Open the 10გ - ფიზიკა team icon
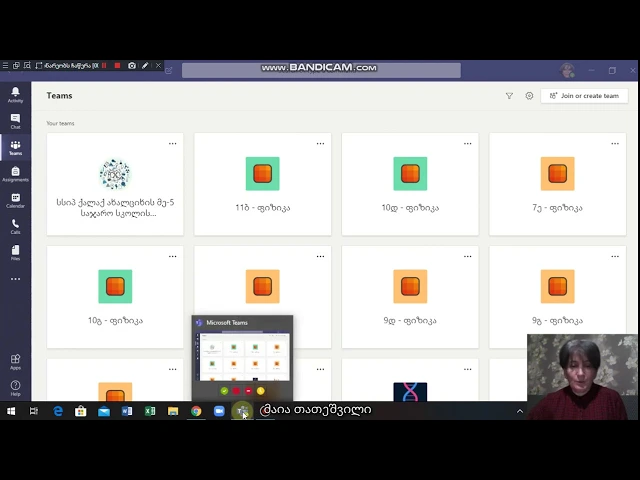This screenshot has width=640, height=480. tap(115, 287)
